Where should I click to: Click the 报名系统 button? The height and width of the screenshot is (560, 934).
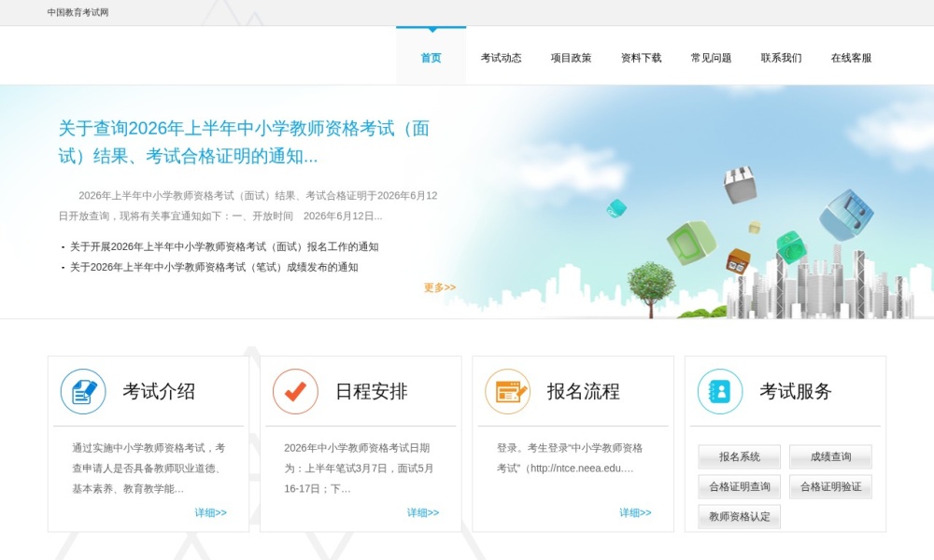click(x=739, y=457)
